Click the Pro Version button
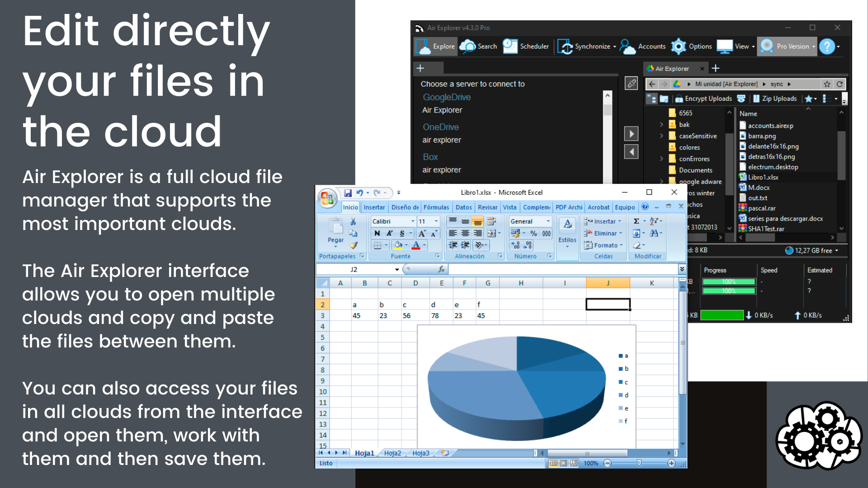This screenshot has height=488, width=868. pos(792,46)
